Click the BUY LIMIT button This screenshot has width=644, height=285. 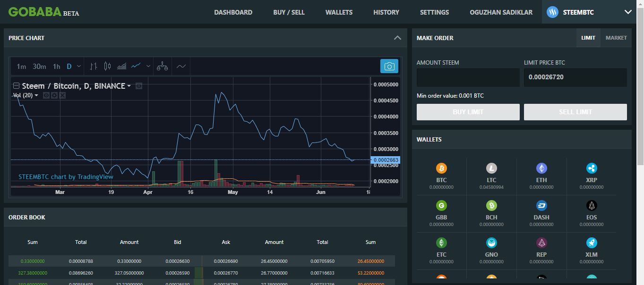point(468,112)
